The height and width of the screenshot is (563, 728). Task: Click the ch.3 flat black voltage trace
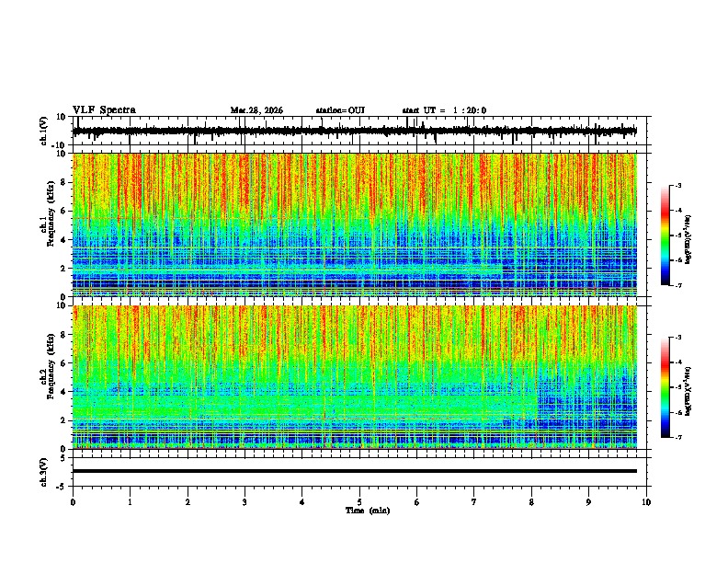coord(354,471)
